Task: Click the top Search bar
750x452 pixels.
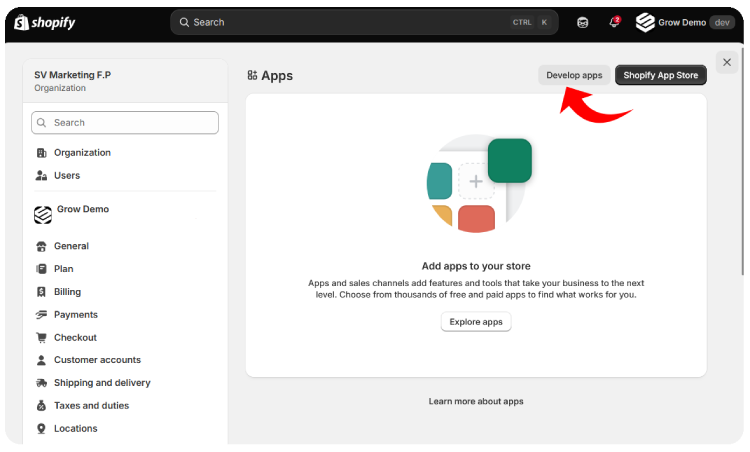Action: (364, 22)
